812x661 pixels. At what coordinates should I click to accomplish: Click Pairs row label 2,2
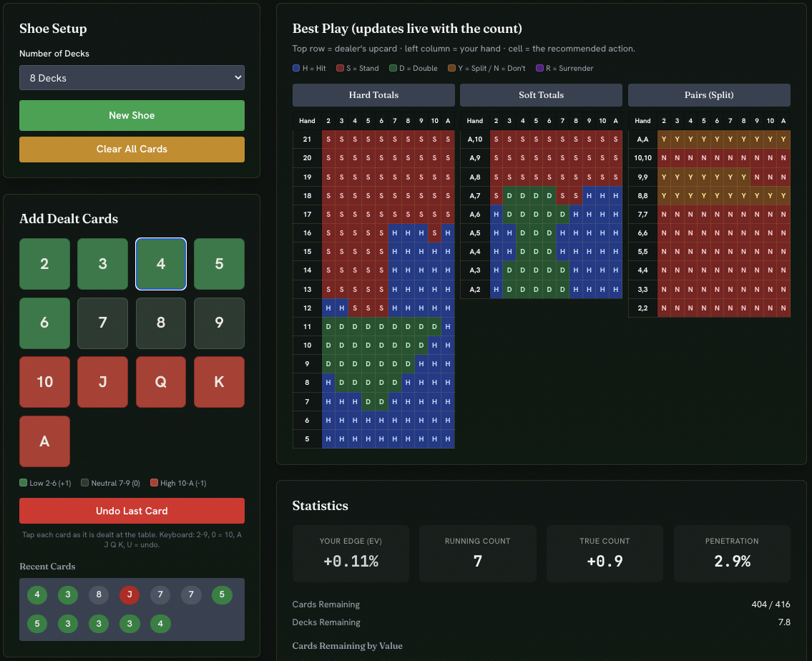pos(642,308)
